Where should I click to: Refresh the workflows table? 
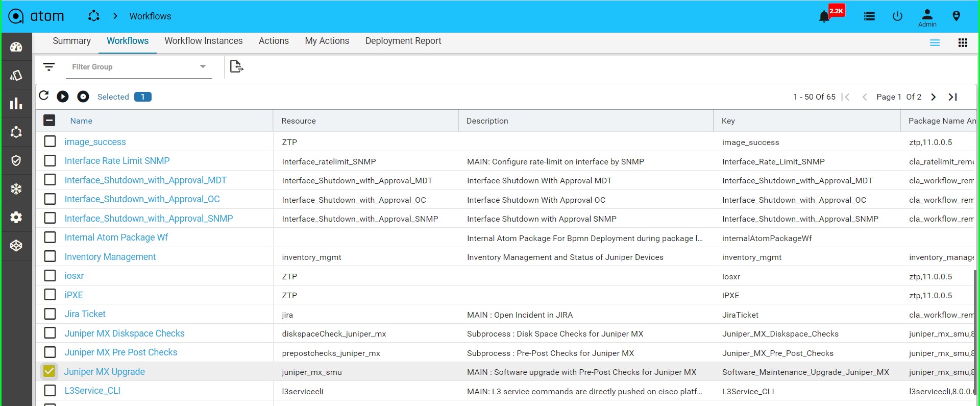[x=44, y=95]
